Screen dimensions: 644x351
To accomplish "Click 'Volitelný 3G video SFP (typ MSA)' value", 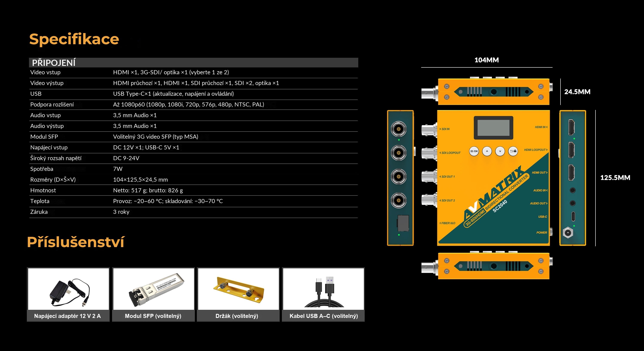I will click(155, 137).
